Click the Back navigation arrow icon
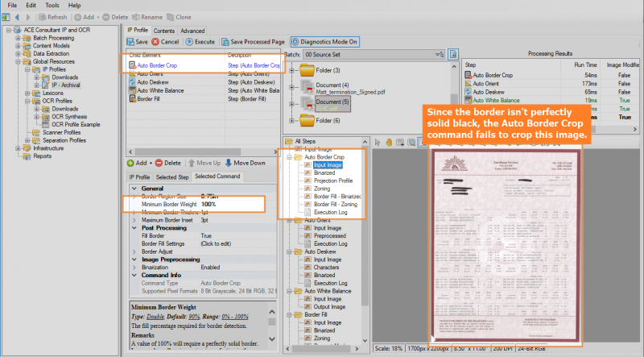644x357 pixels. [x=17, y=17]
